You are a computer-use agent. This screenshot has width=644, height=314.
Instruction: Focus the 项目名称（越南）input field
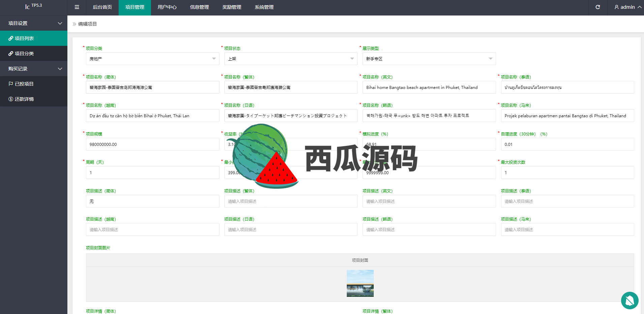click(x=153, y=116)
